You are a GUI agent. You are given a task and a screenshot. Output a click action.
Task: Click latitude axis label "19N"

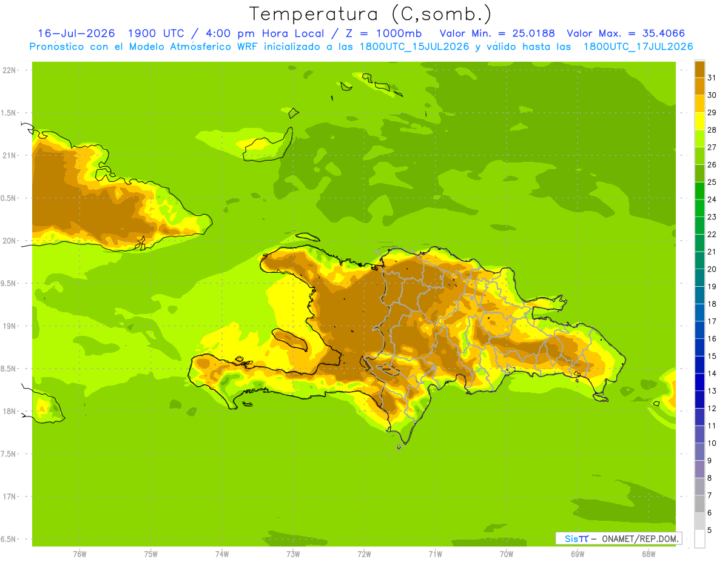pos(10,326)
